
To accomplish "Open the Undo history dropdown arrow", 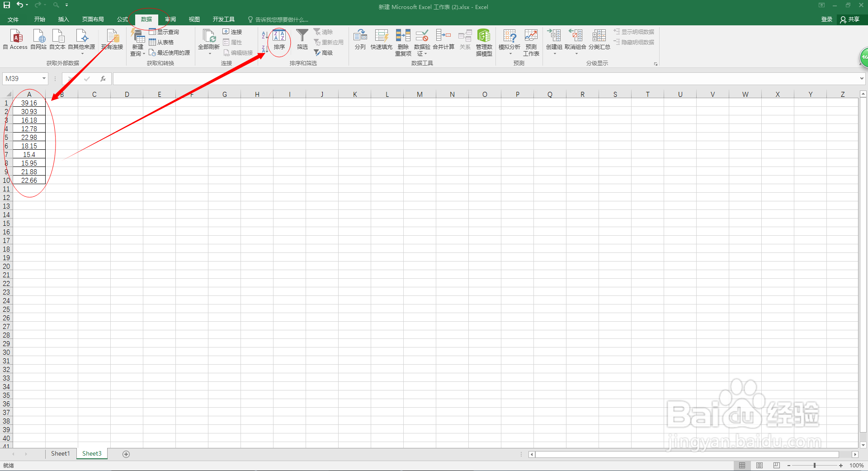I will point(27,5).
